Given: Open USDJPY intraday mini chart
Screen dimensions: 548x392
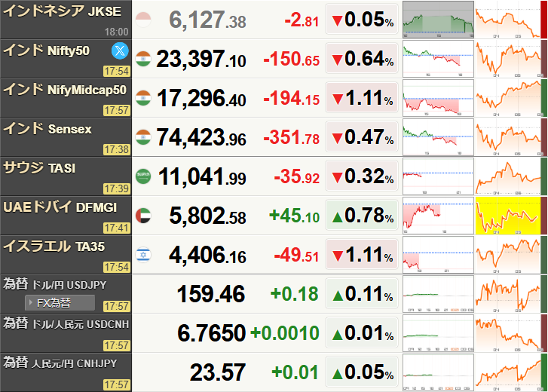Looking at the screenshot, I should [438, 294].
